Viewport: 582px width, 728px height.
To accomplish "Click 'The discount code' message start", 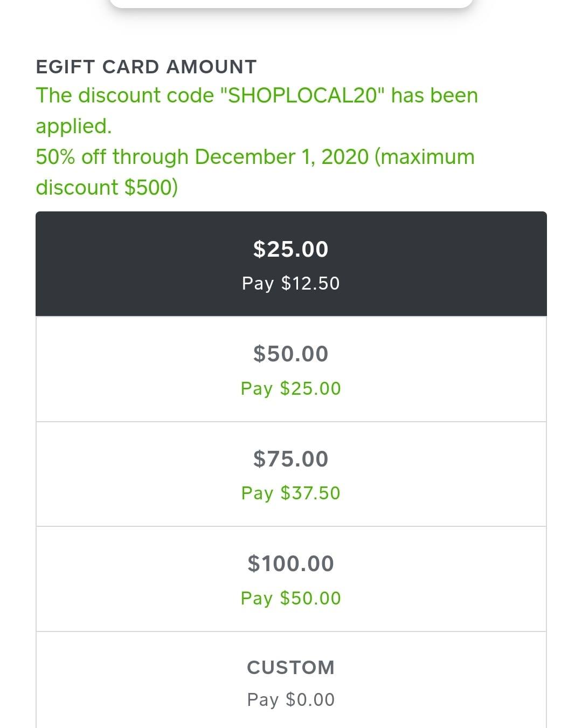I will point(124,95).
